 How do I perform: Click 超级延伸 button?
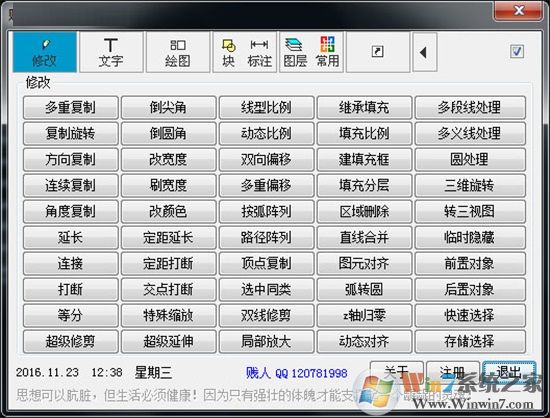168,341
